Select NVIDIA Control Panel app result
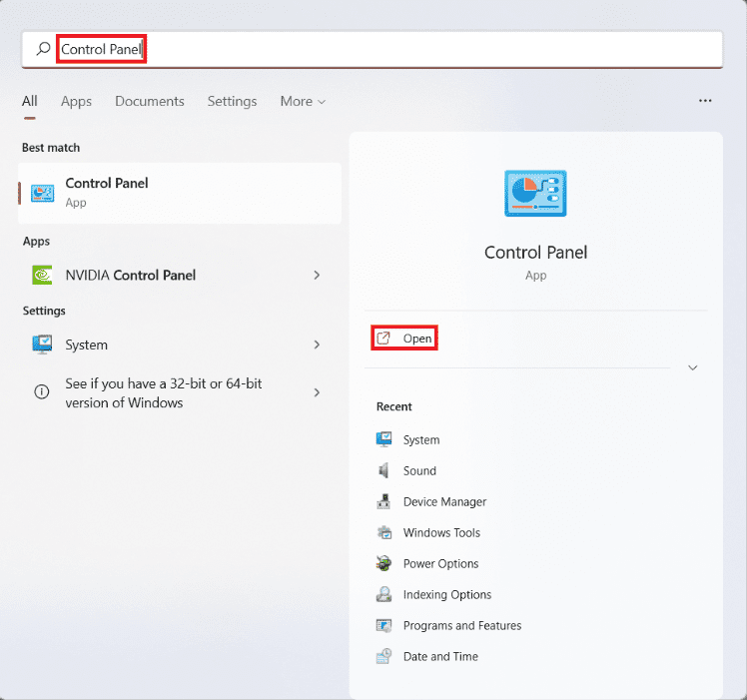Viewport: 747px width, 700px height. click(x=180, y=275)
